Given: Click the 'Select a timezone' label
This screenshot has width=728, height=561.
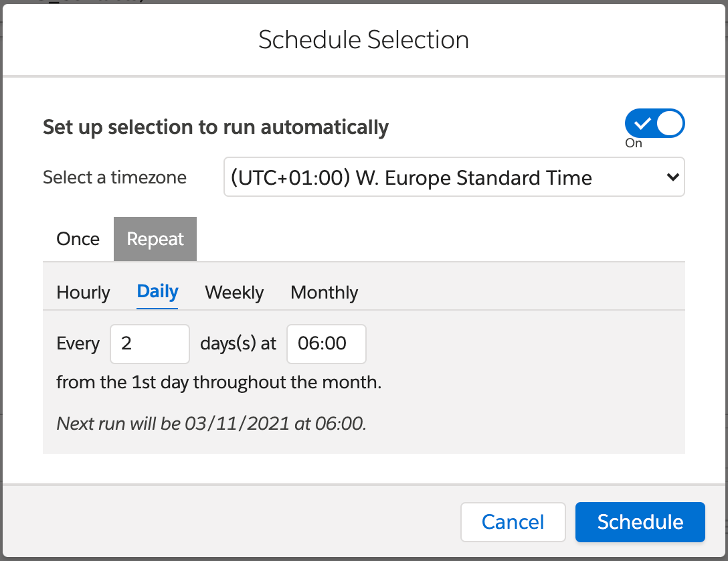Looking at the screenshot, I should pyautogui.click(x=114, y=177).
